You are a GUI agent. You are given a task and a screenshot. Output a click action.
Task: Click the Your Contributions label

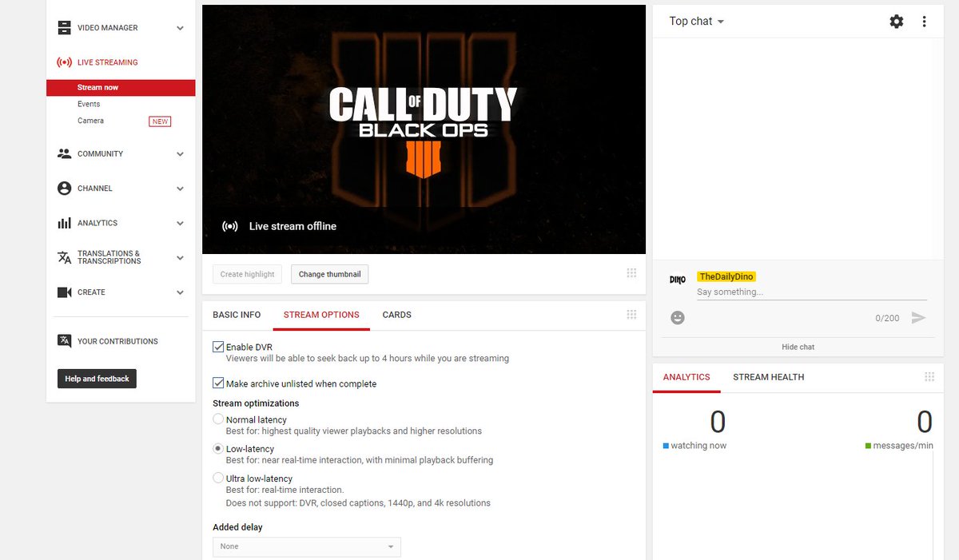[x=117, y=341]
